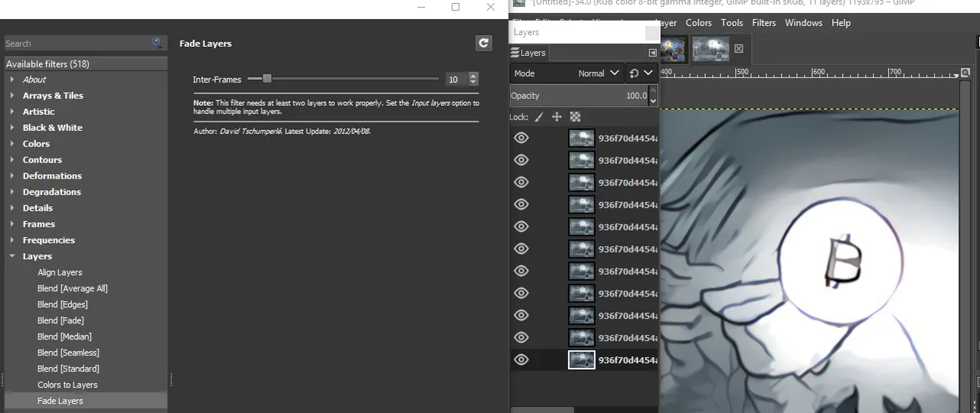Image resolution: width=980 pixels, height=413 pixels.
Task: Open the chevron next to mode switch icon
Action: tap(648, 74)
